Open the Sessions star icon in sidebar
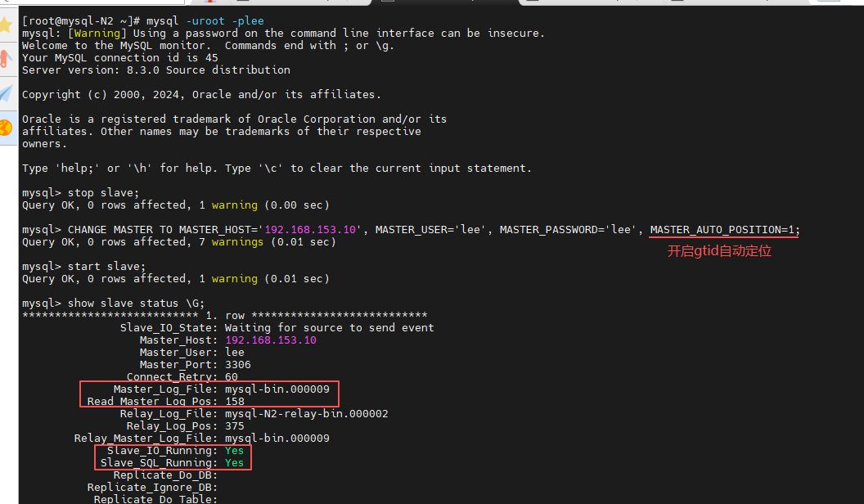Image resolution: width=864 pixels, height=504 pixels. click(x=6, y=25)
